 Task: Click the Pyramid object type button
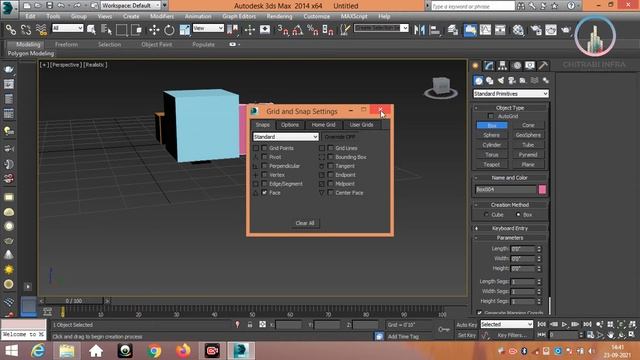coord(528,155)
